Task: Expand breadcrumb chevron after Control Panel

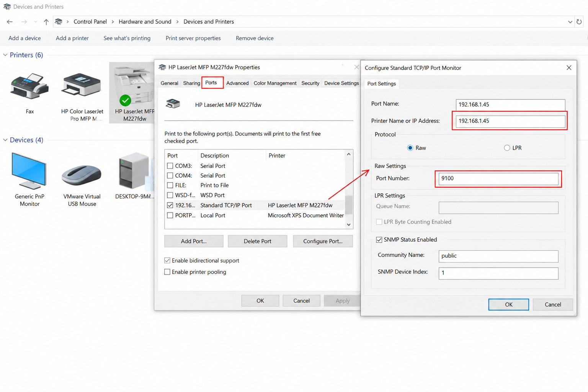Action: tap(113, 22)
